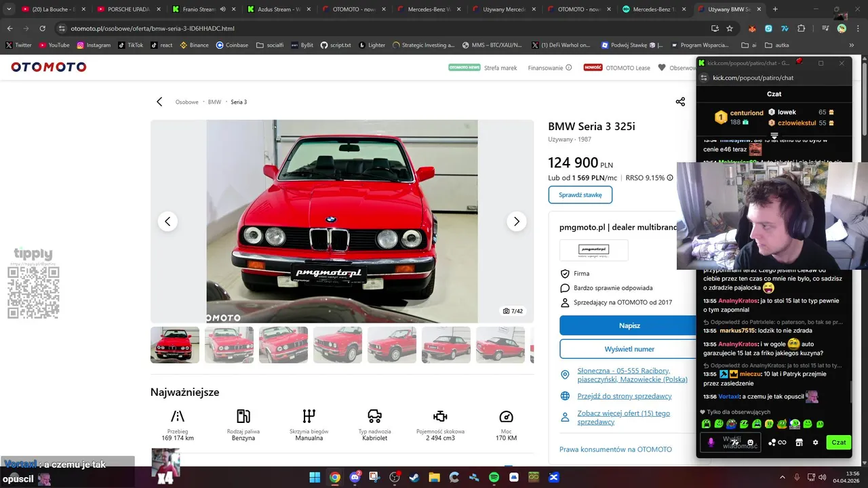Viewport: 868px width, 488px height.
Task: Open the share icon on the listing
Action: [x=680, y=102]
